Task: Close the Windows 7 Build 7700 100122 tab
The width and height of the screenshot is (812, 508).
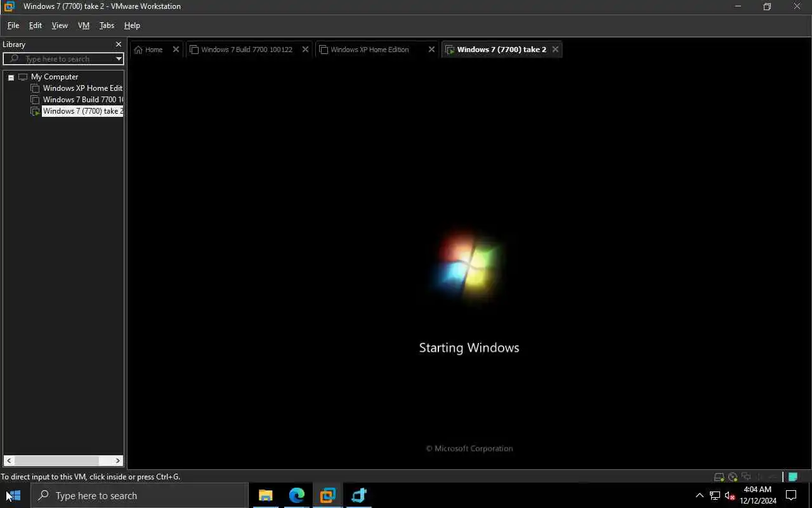Action: (305, 50)
